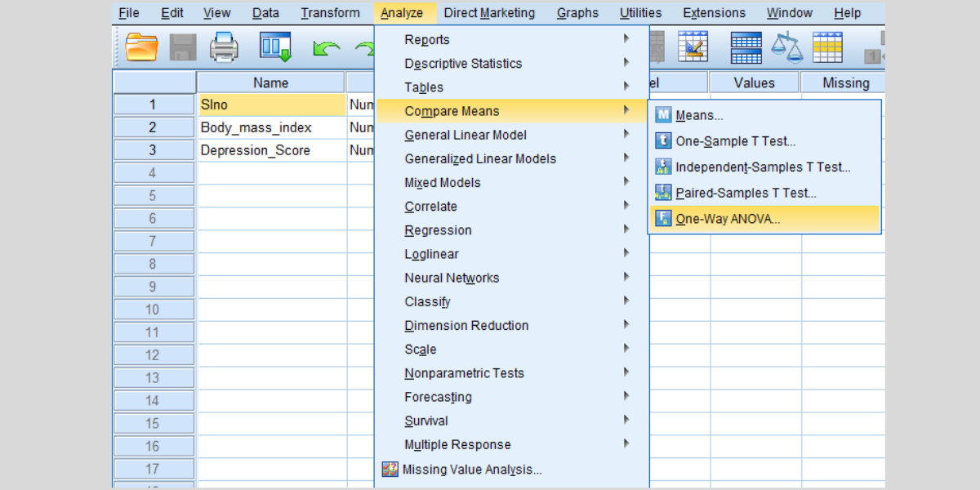The height and width of the screenshot is (490, 980).
Task: Click the Weight Cases scales icon
Action: point(787,47)
